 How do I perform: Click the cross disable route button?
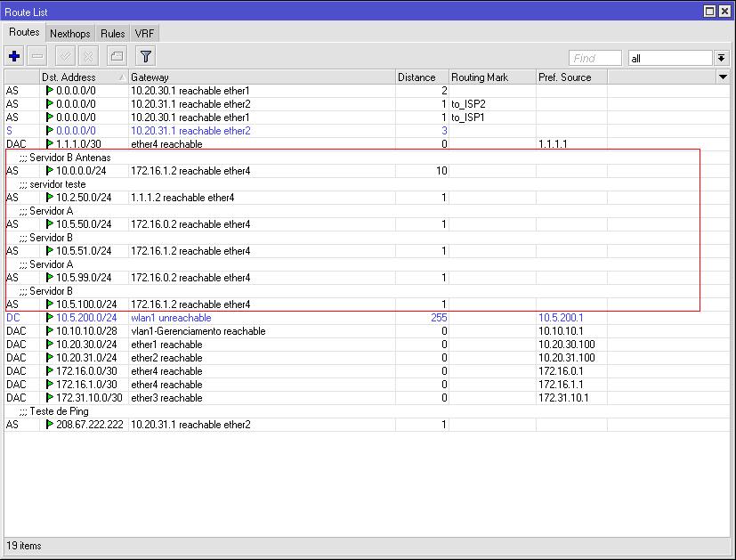[88, 56]
